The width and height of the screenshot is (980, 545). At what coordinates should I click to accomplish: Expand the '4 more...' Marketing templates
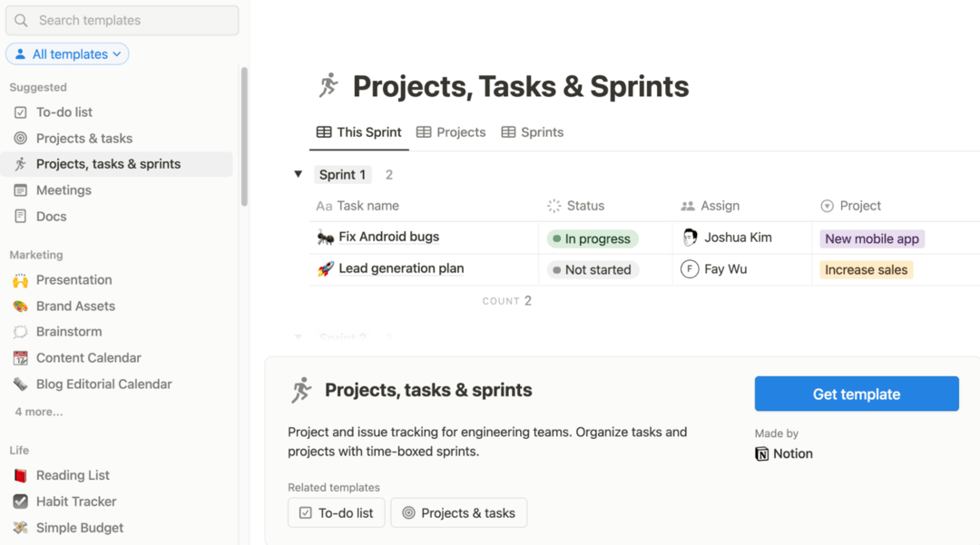click(x=39, y=412)
